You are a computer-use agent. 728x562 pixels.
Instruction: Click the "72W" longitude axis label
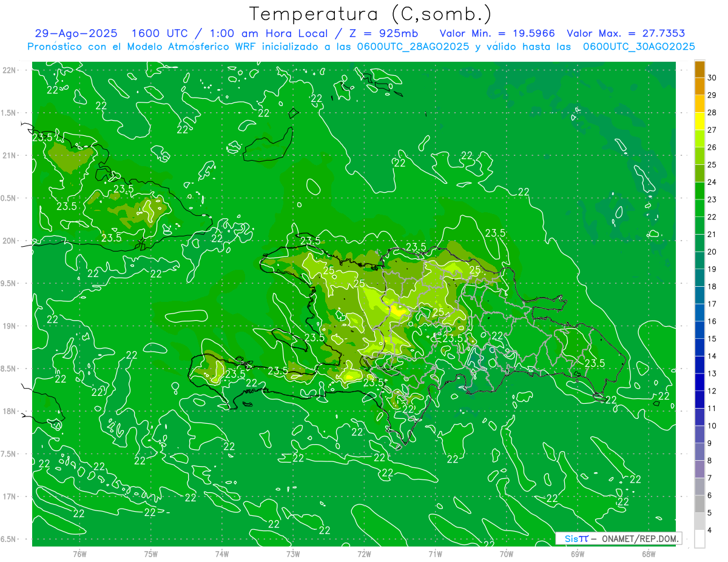[x=364, y=554]
